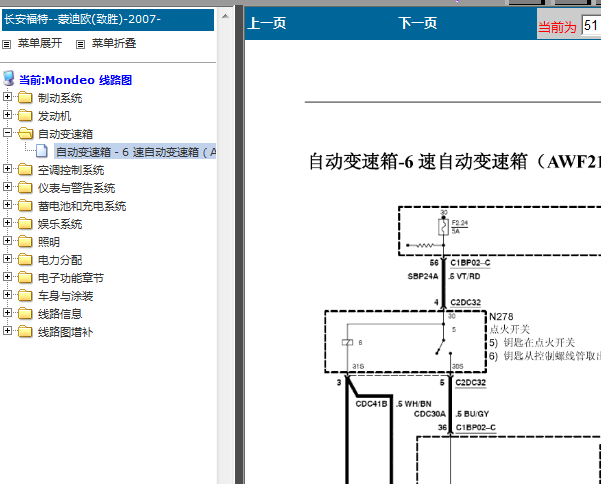Expand the 照明 tree node
Screen dimensions: 601x484
7,241
